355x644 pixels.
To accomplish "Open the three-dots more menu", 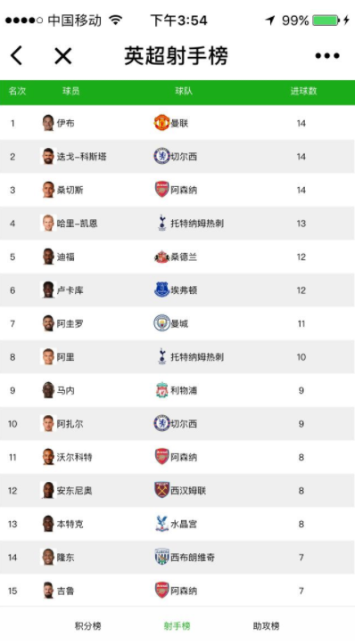I will click(327, 55).
